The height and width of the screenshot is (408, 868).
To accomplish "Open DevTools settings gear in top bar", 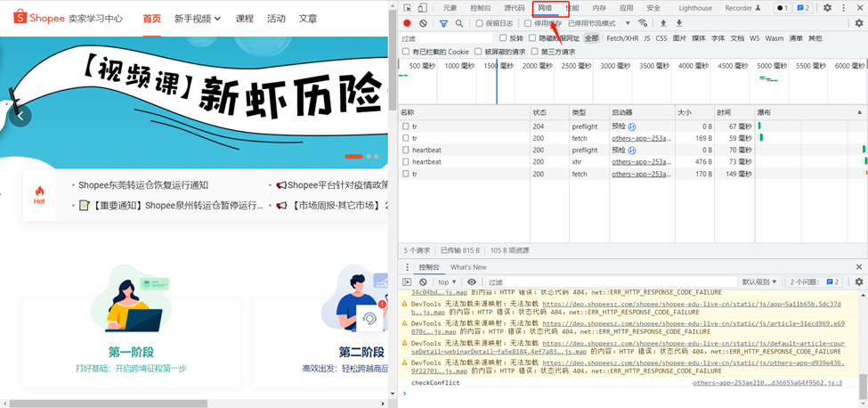I will click(x=827, y=8).
